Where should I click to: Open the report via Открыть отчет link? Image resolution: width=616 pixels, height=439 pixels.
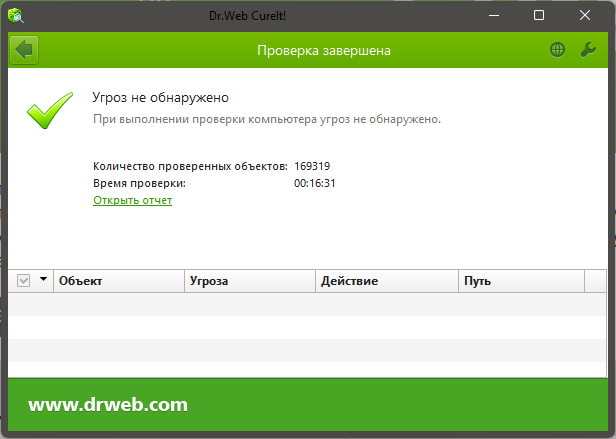tap(132, 200)
